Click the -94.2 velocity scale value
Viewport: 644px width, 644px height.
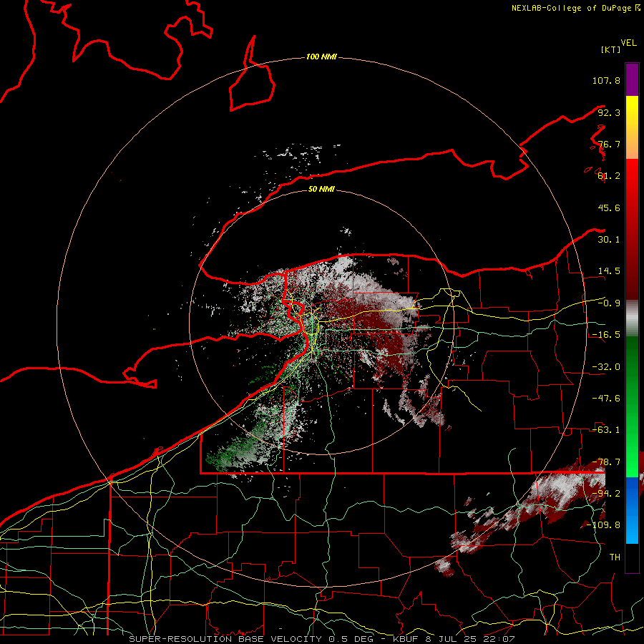[x=606, y=494]
